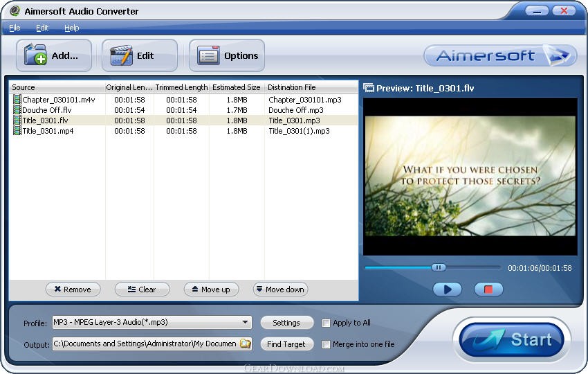The image size is (588, 374).
Task: Open the Help menu
Action: point(72,28)
